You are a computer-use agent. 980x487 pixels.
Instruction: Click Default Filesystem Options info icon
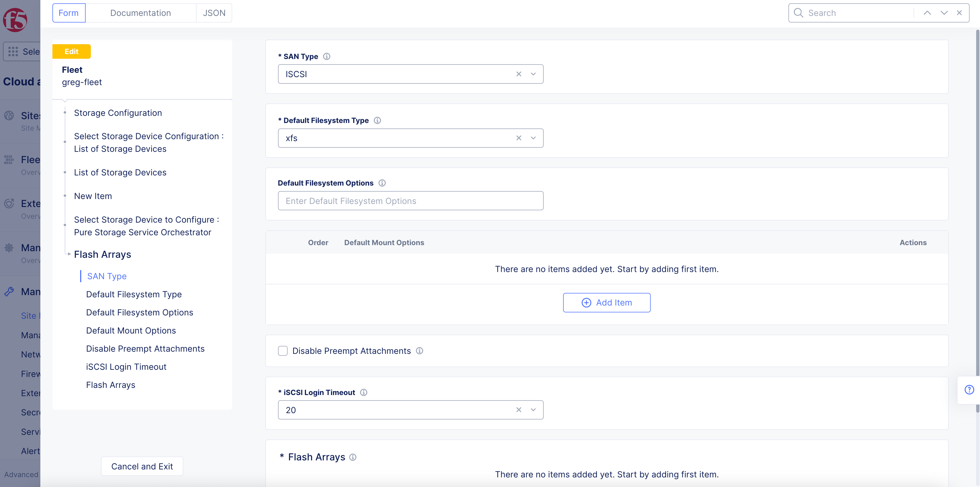coord(382,183)
